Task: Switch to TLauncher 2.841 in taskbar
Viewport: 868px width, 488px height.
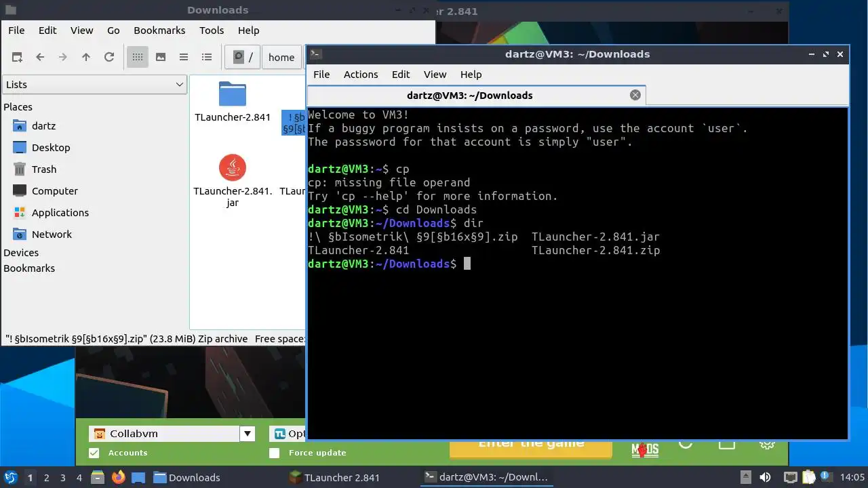Action: coord(351,477)
